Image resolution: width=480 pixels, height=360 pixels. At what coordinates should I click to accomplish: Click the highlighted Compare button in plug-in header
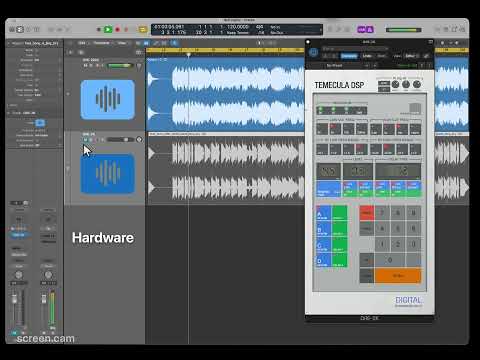point(349,56)
